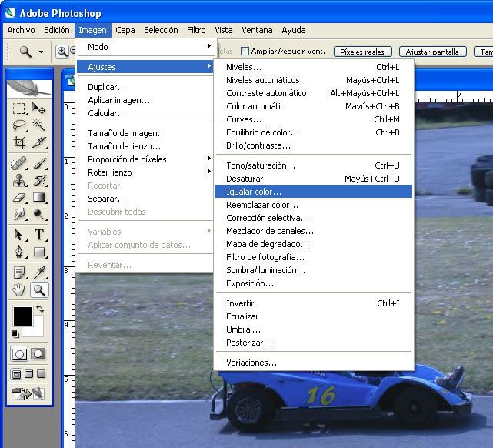Select the Move tool
Screen dimensions: 493x448
(39, 109)
